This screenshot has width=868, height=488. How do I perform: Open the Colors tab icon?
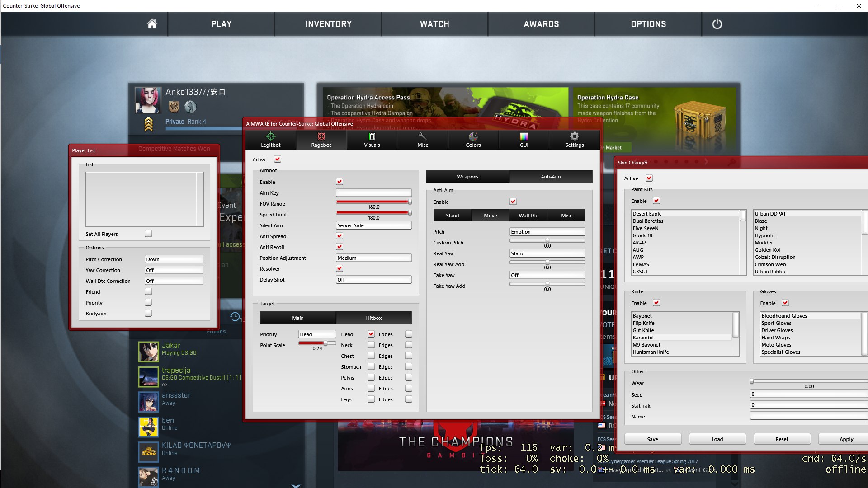(x=473, y=136)
